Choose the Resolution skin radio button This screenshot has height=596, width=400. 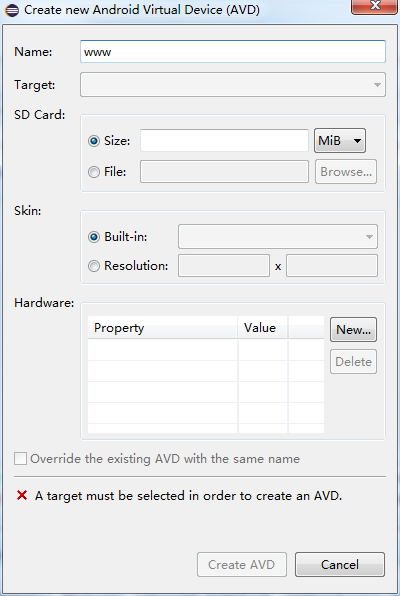[x=94, y=266]
